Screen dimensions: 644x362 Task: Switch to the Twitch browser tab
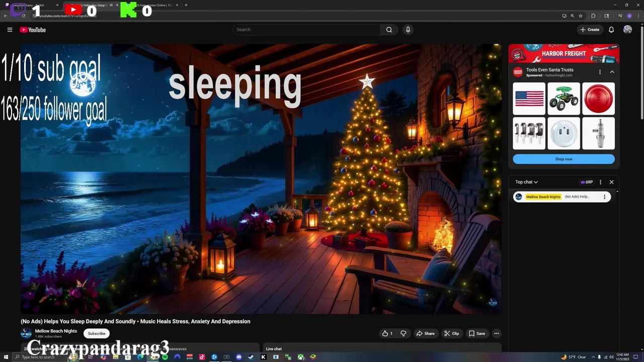coord(31,5)
